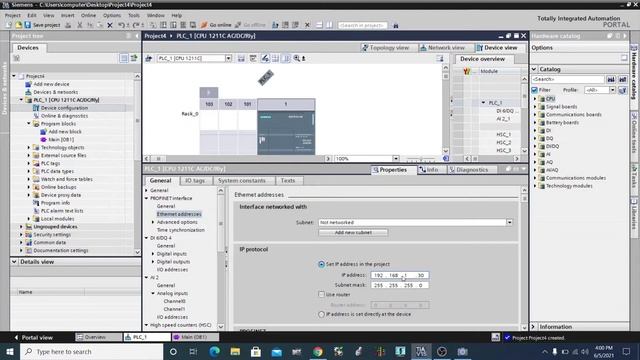Expand Signal boards in hardware catalog
This screenshot has height=360, width=640.
(x=535, y=107)
